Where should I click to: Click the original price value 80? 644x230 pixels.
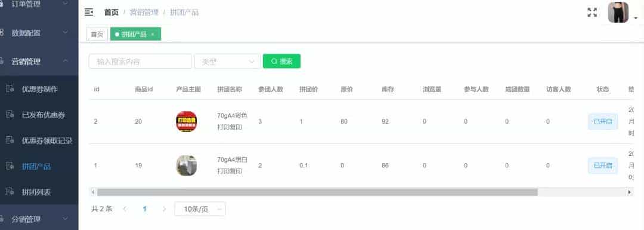(344, 121)
